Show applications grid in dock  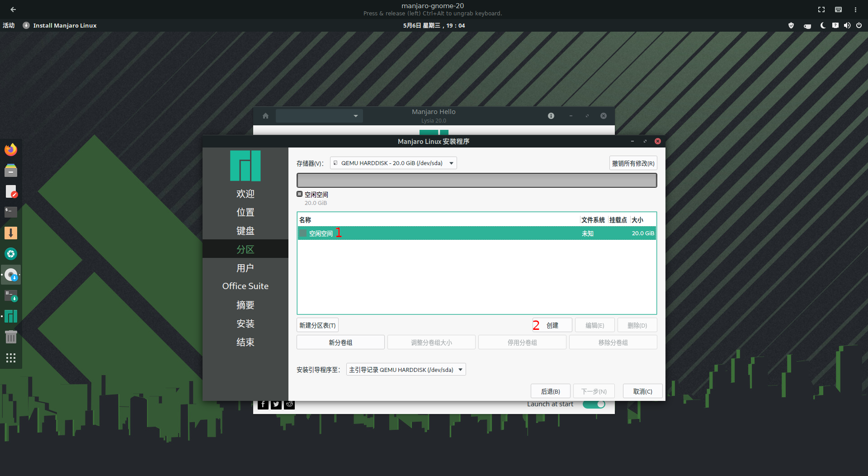point(11,358)
